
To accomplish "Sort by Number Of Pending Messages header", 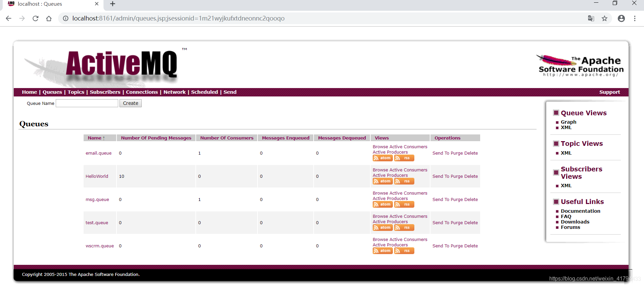I will [156, 138].
